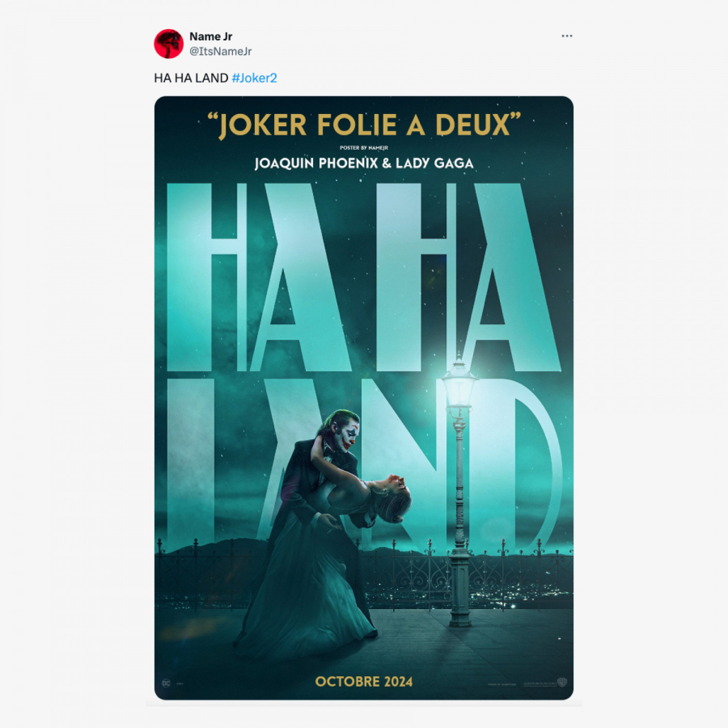
Task: Click the OCTOBRE 2024 release date text
Action: (364, 681)
